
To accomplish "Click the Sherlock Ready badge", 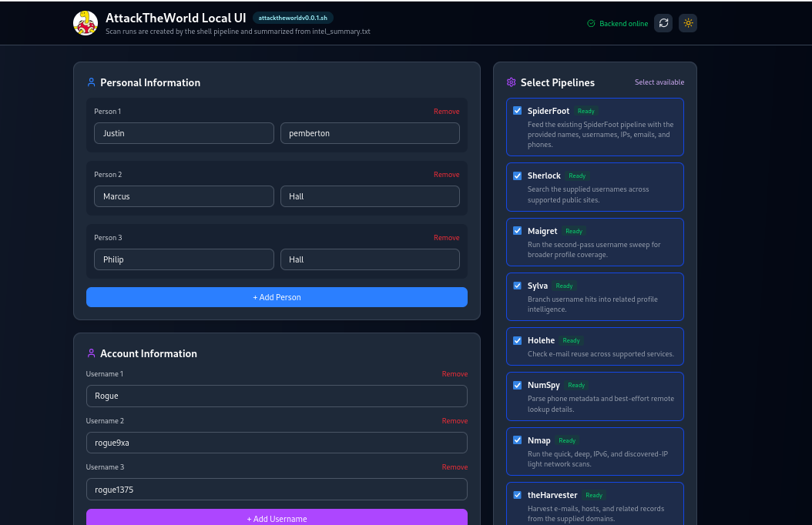I will [x=577, y=176].
